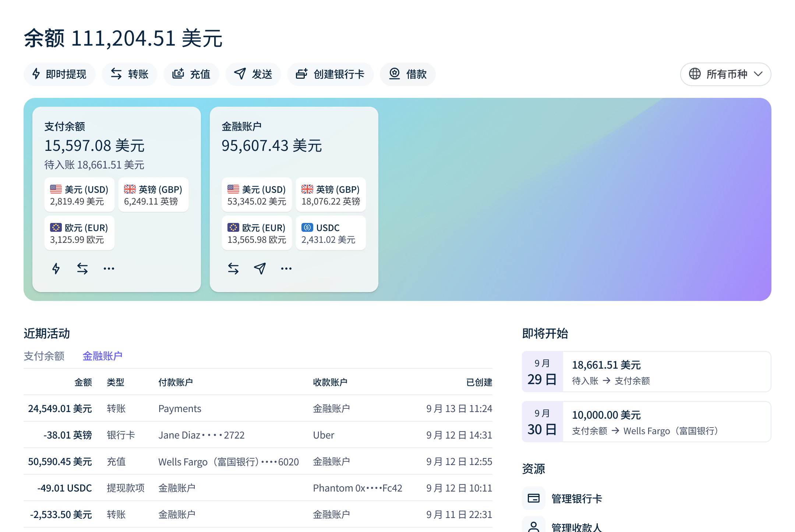
Task: Open the 所有币种 currency dropdown
Action: 725,74
